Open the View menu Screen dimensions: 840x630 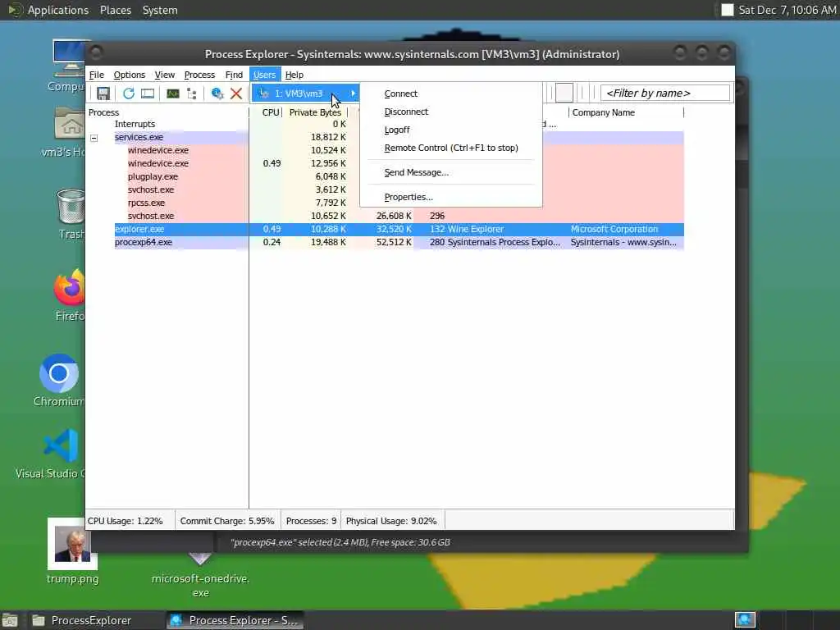[x=164, y=75]
